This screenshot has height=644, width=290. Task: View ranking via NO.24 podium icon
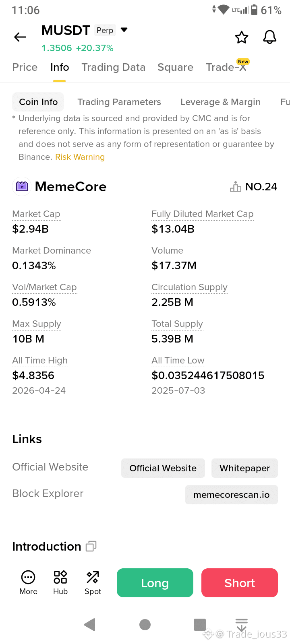point(236,187)
